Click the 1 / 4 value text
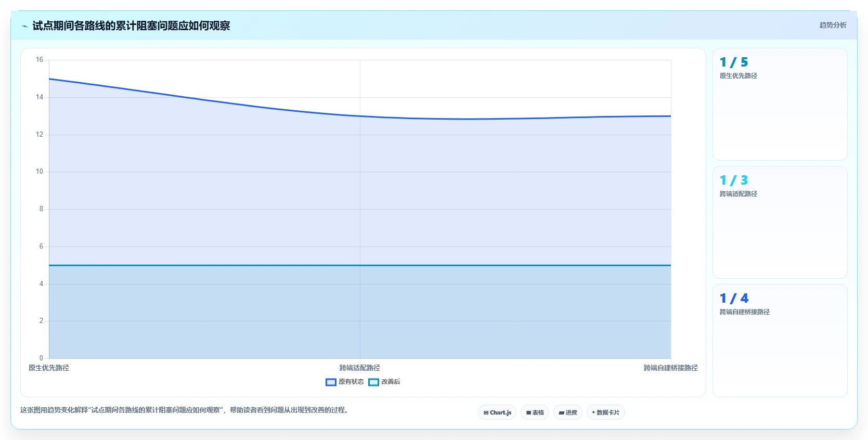 [x=734, y=299]
